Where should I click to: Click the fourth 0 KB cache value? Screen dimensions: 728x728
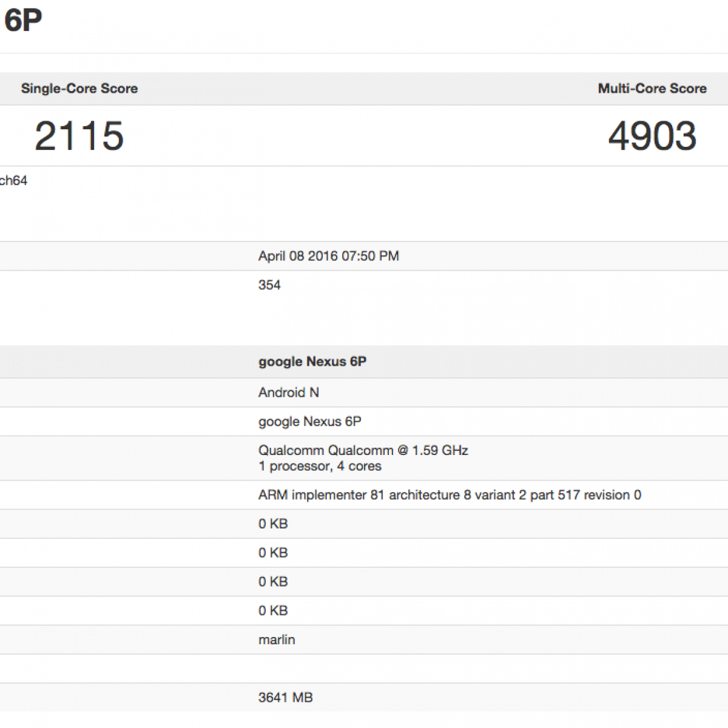click(272, 611)
